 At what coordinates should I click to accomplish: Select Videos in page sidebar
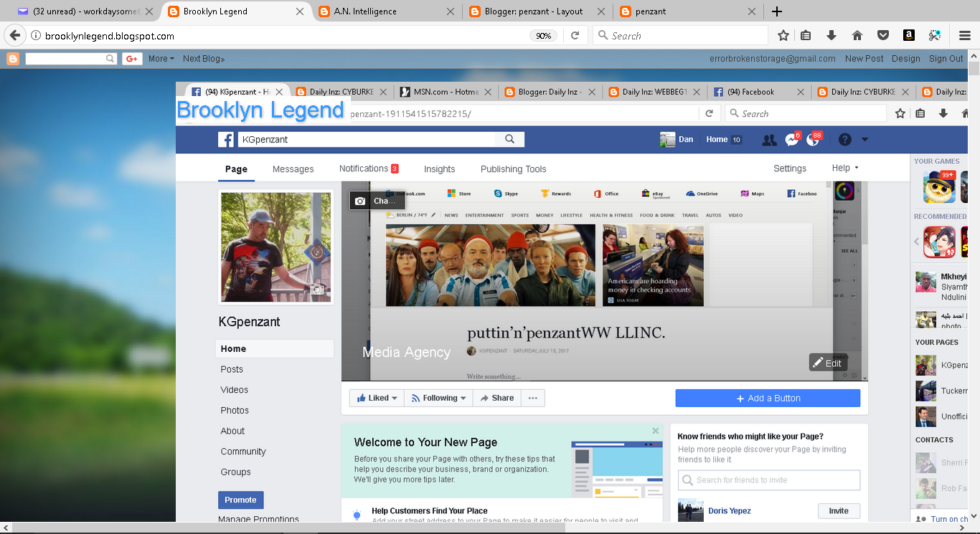(234, 390)
